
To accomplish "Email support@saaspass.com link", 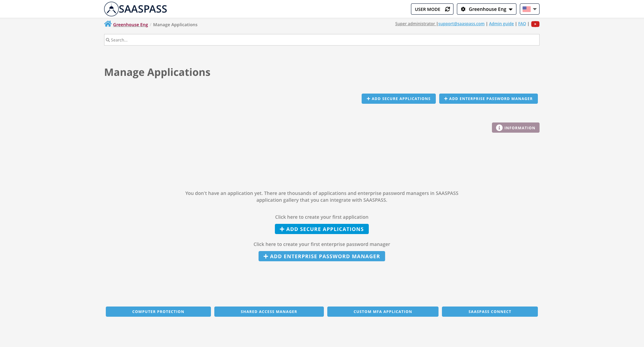I will (x=461, y=23).
